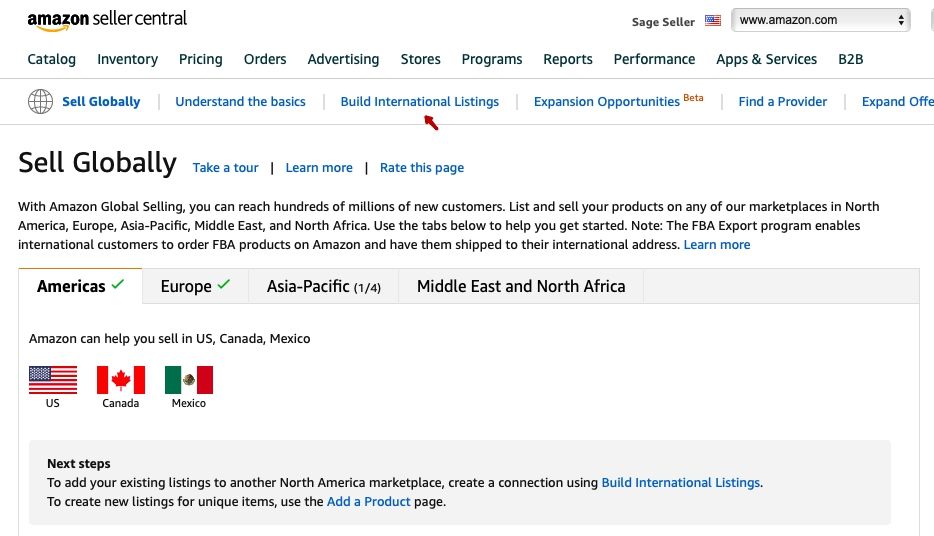934x536 pixels.
Task: Go to Find a Provider
Action: (783, 101)
